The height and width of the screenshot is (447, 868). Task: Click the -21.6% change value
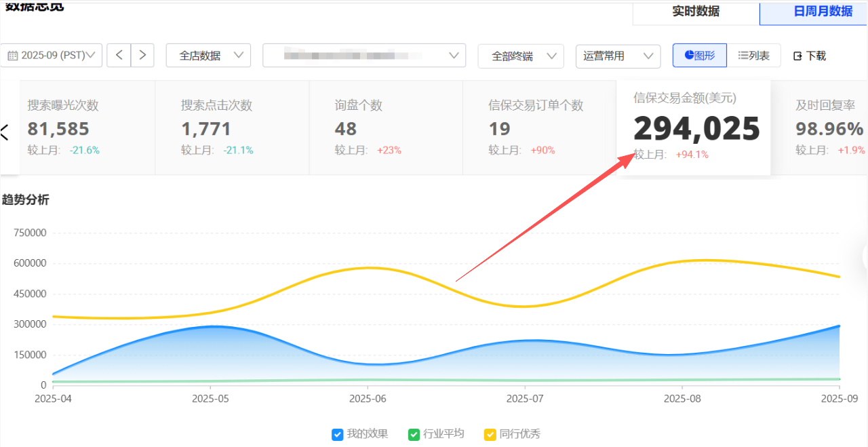84,150
